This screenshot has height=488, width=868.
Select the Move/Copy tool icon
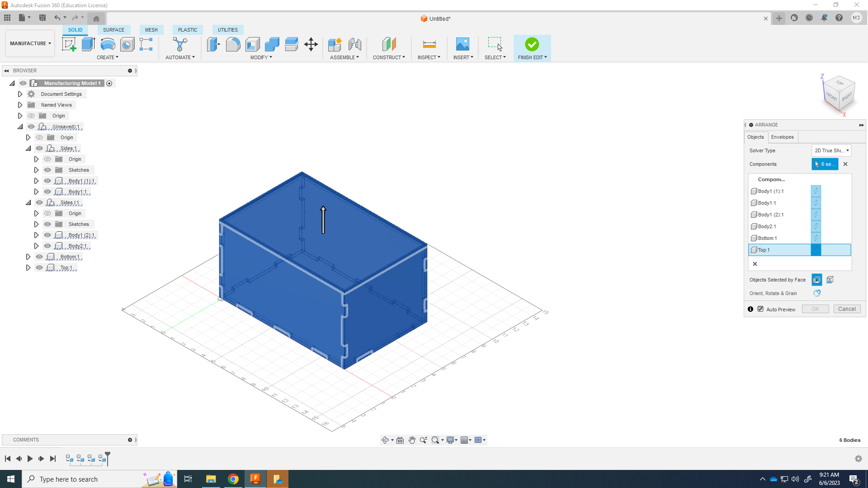[x=311, y=44]
